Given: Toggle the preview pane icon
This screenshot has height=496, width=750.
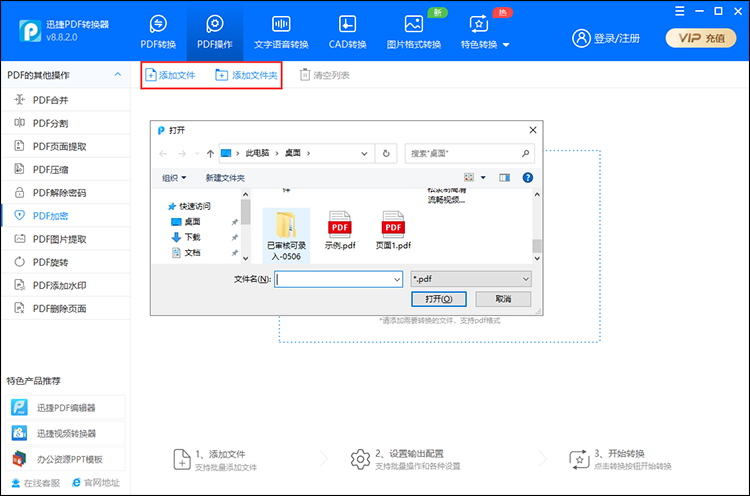Looking at the screenshot, I should 505,177.
